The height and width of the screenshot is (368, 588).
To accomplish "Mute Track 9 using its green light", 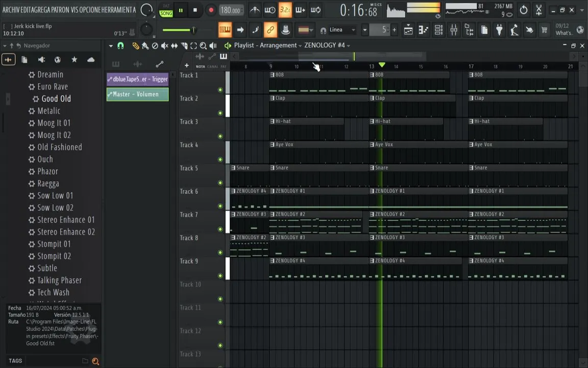I will pos(220,276).
